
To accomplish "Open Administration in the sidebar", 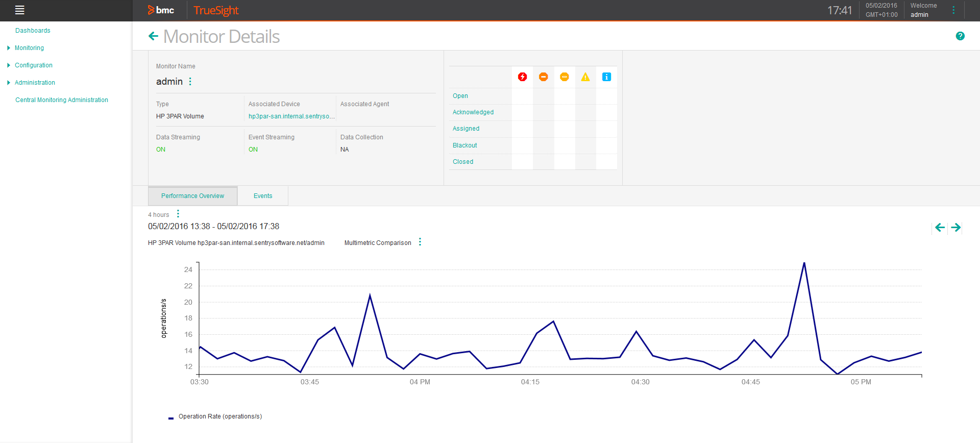I will [35, 83].
